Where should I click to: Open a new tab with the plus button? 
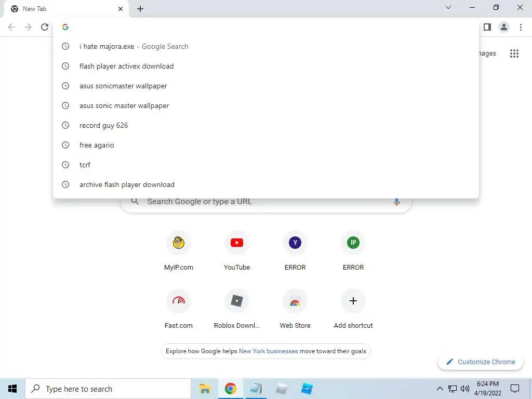[x=140, y=9]
